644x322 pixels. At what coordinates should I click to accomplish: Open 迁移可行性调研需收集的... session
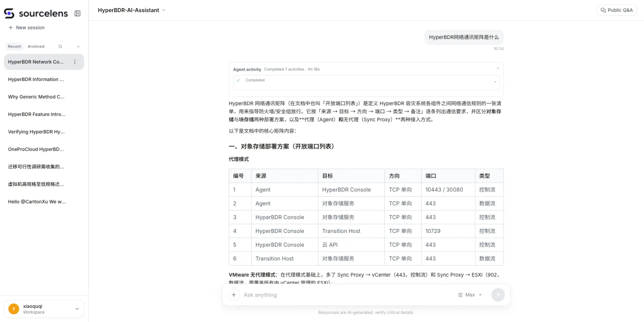tap(44, 166)
